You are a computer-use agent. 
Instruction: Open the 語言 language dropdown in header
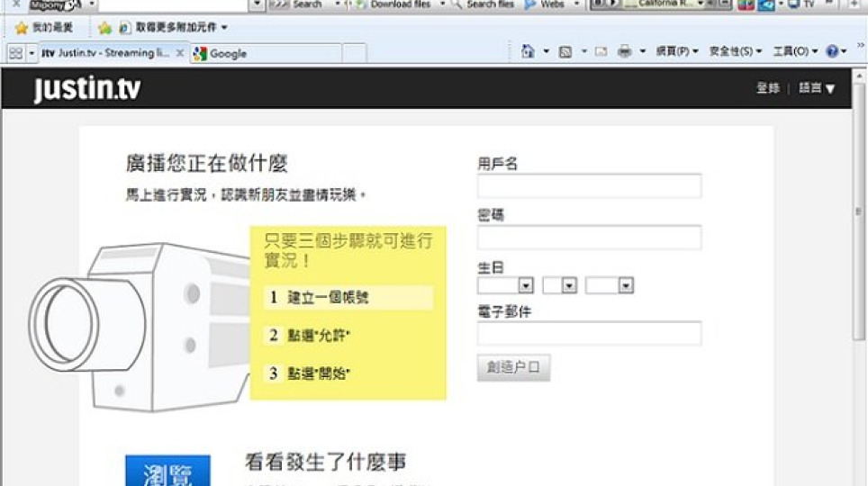pyautogui.click(x=817, y=88)
